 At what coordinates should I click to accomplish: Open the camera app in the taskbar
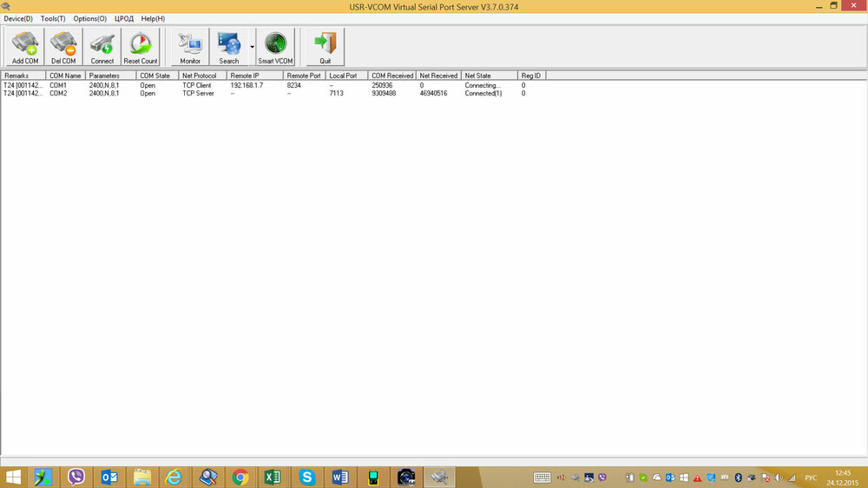coord(405,477)
